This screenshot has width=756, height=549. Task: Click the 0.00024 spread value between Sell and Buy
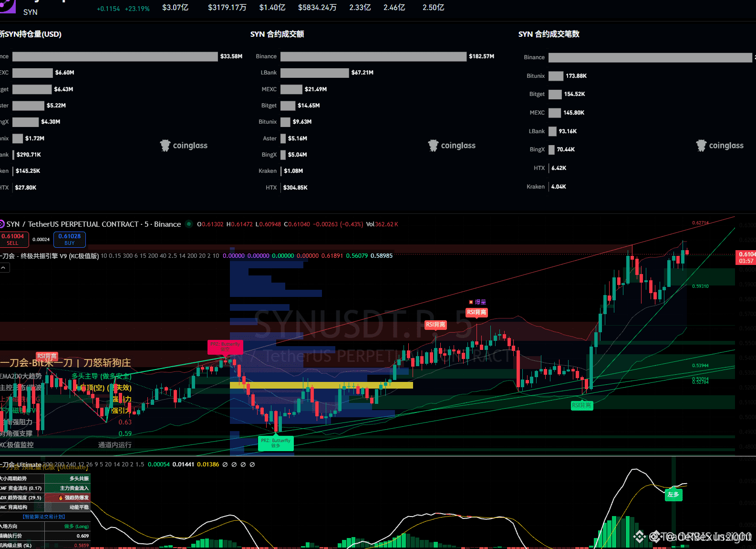tap(41, 240)
